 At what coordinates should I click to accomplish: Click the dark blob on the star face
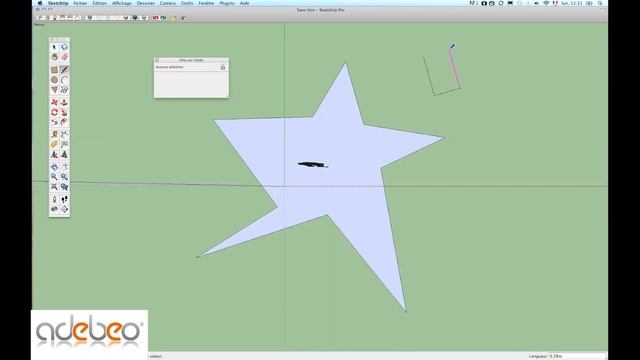313,164
